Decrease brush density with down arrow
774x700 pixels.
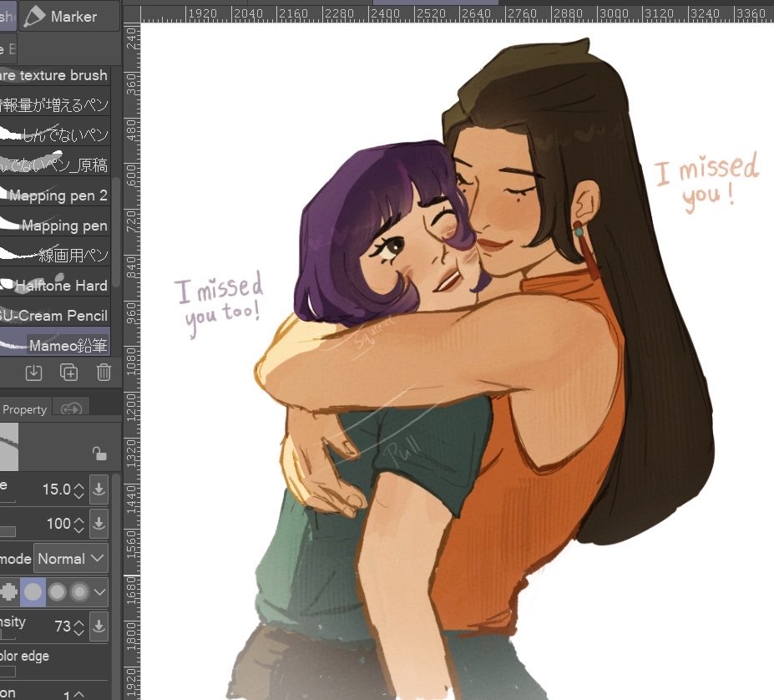(x=79, y=632)
